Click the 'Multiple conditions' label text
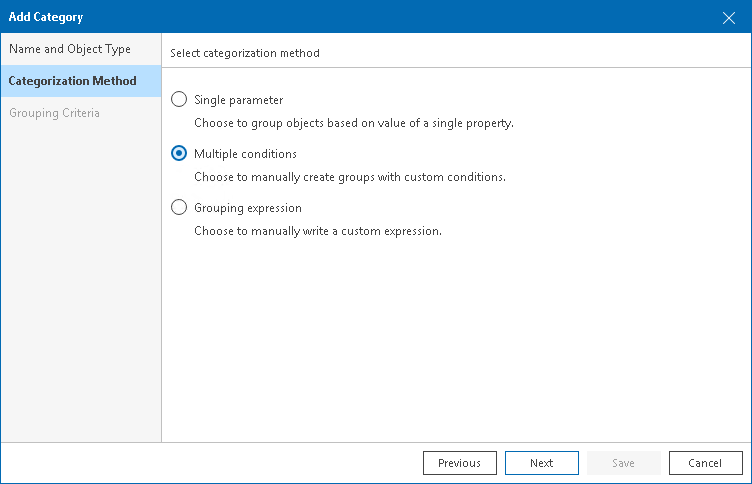The height and width of the screenshot is (484, 752). 245,154
